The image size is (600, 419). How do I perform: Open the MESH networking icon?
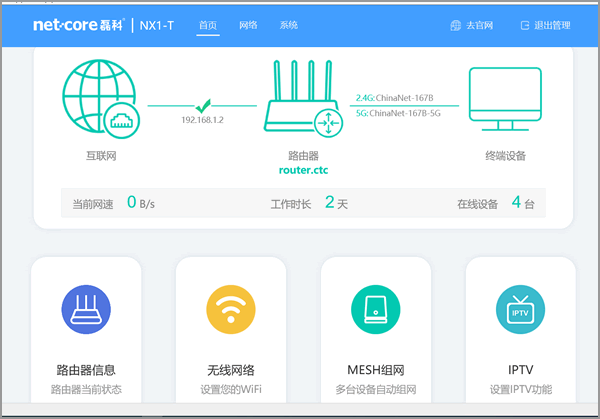[375, 310]
